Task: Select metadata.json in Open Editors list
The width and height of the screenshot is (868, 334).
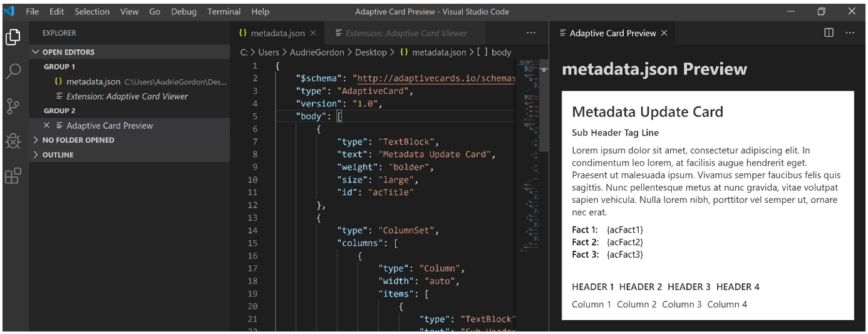Action: click(93, 82)
